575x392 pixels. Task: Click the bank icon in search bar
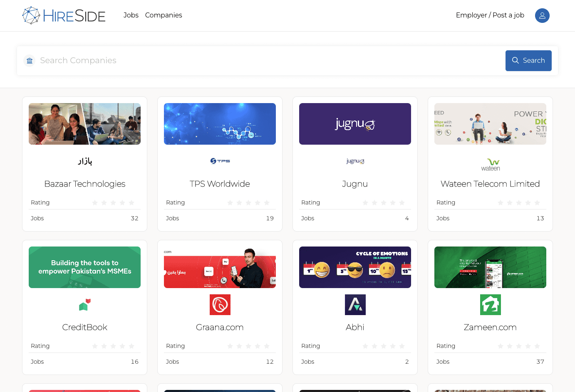click(x=30, y=61)
